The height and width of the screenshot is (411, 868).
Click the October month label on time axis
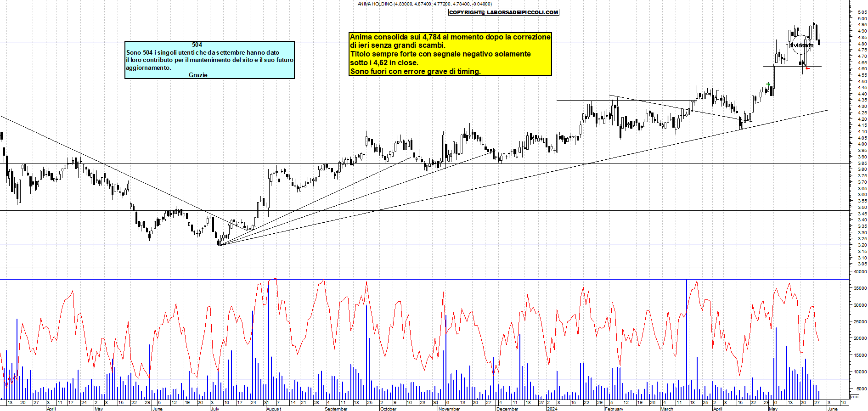pos(388,409)
